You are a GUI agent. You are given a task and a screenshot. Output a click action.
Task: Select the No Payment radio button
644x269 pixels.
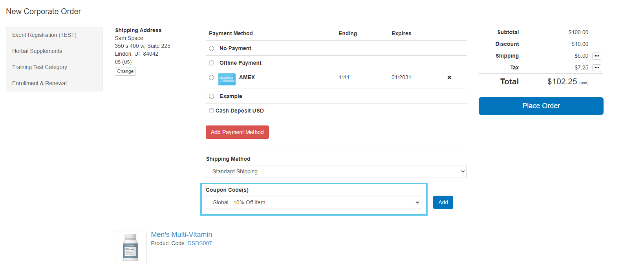[211, 49]
